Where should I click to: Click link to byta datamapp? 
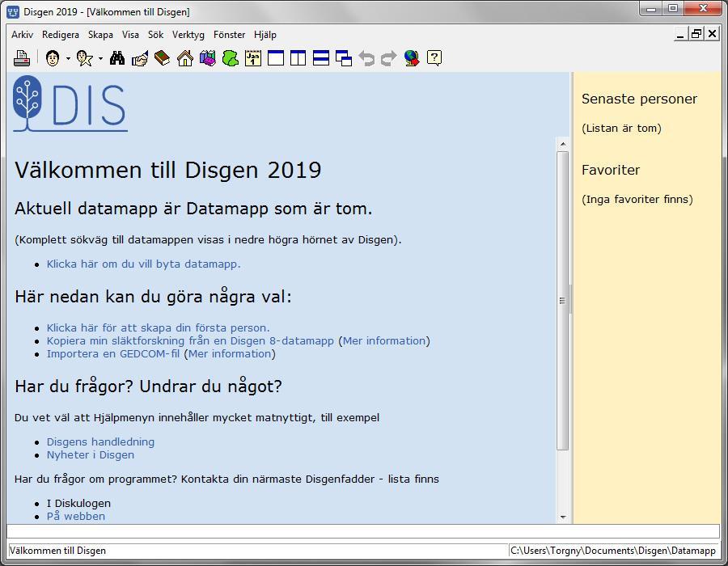pos(143,264)
